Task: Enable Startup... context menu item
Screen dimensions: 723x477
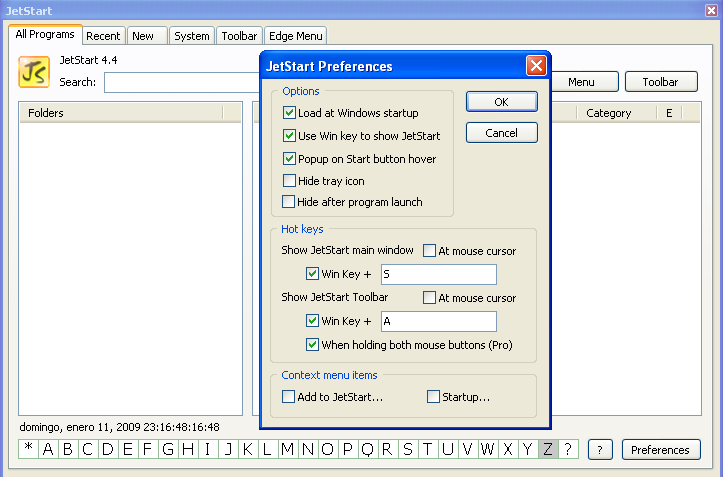Action: [x=433, y=397]
